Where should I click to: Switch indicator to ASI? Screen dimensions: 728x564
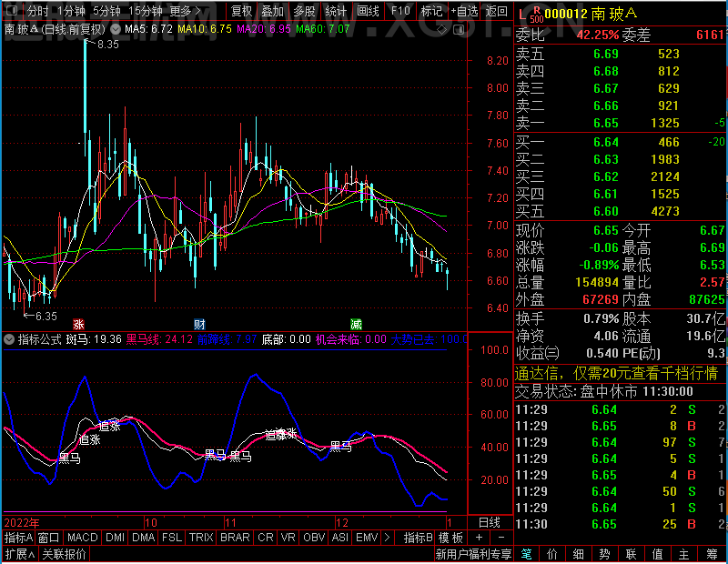[x=340, y=538]
